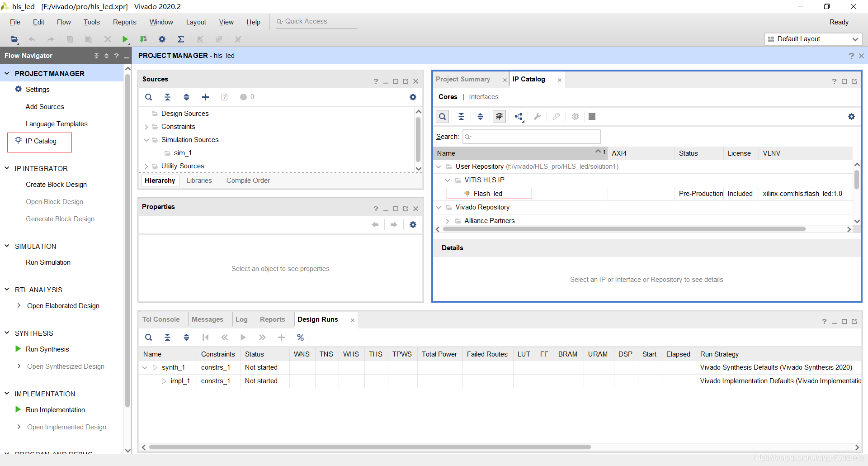
Task: Add sources with plus icon
Action: [205, 97]
